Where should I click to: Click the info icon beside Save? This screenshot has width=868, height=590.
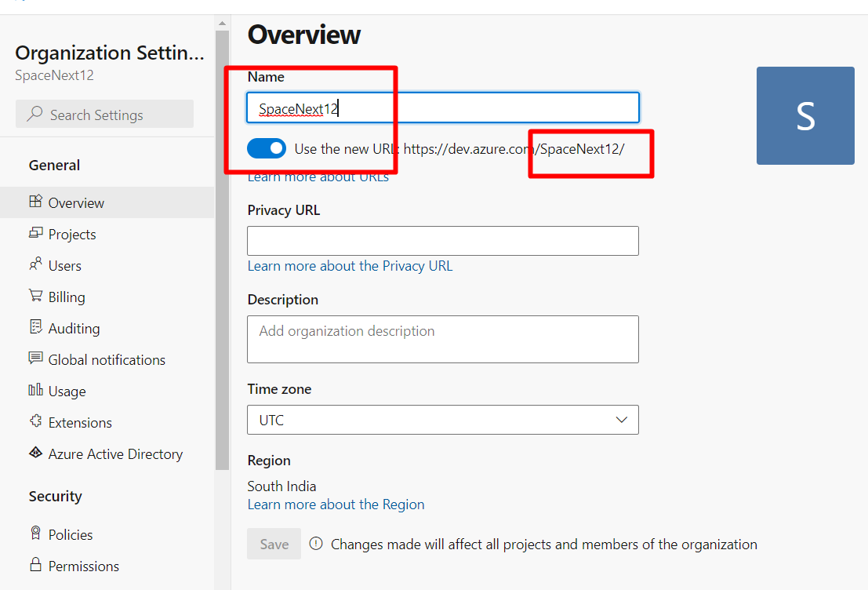(x=316, y=544)
